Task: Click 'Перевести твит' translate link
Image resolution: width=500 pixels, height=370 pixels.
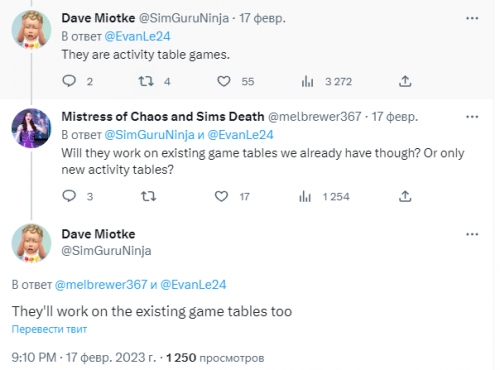Action: click(49, 329)
